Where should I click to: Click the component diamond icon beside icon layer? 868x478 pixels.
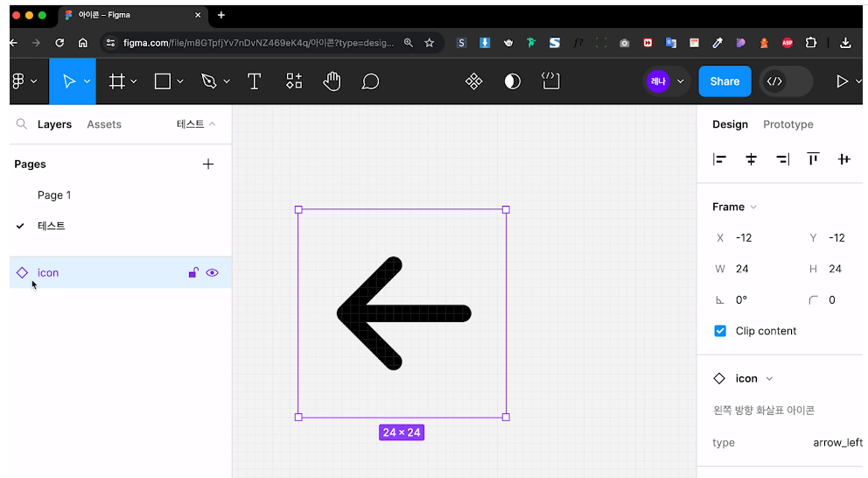(22, 272)
